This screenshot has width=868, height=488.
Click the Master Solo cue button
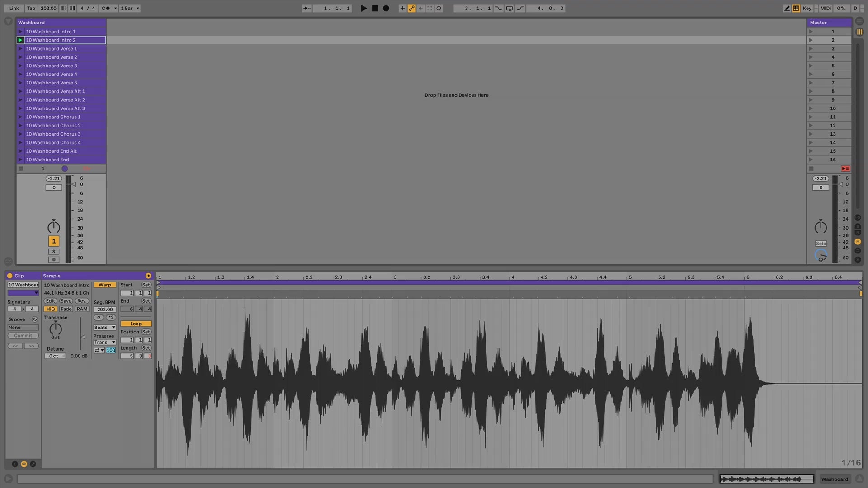821,244
